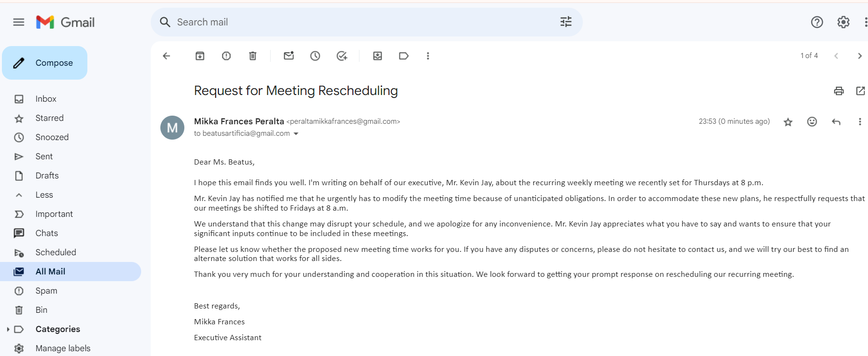Add an emoji reaction to the email
This screenshot has width=868, height=356.
(812, 122)
